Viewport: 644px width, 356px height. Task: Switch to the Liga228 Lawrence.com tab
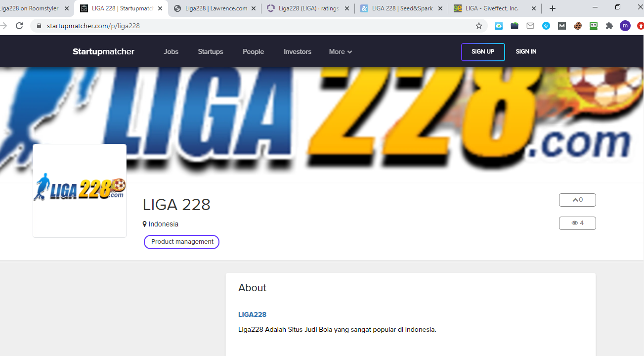tap(216, 8)
